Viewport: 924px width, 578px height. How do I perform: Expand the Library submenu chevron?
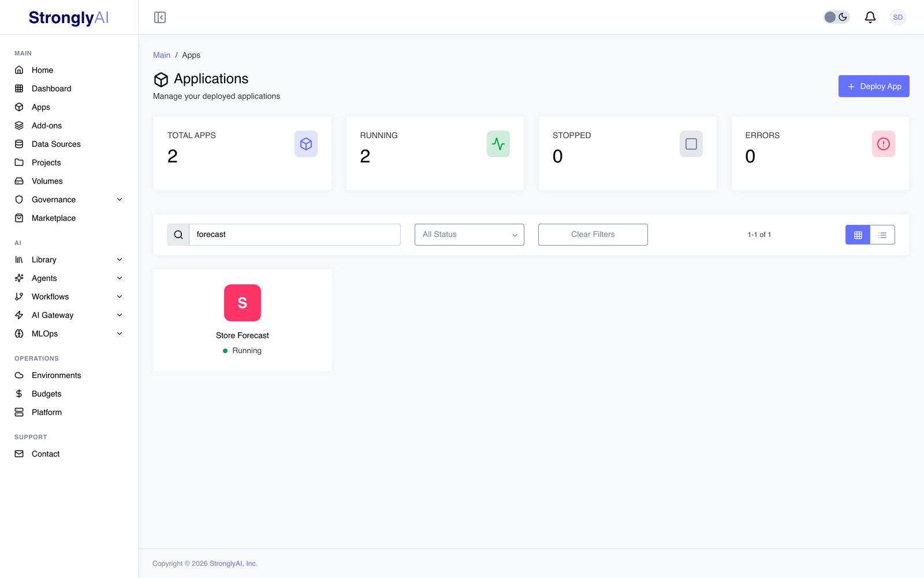pyautogui.click(x=120, y=260)
